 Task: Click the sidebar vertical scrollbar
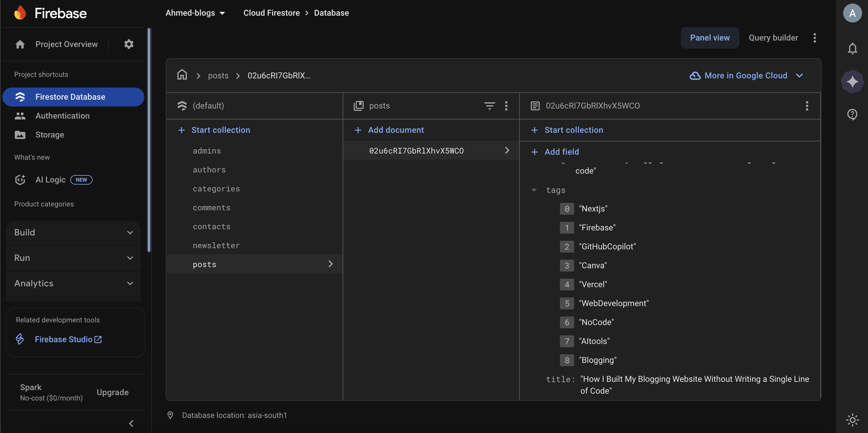tap(149, 140)
